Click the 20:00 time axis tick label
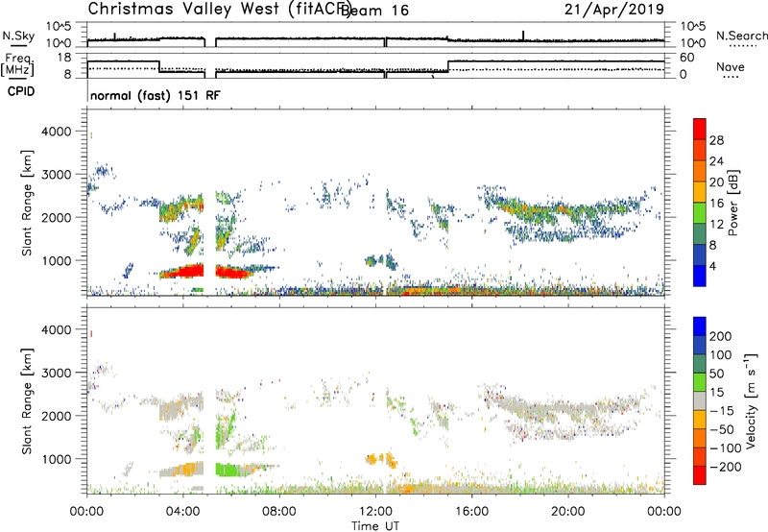 [568, 512]
